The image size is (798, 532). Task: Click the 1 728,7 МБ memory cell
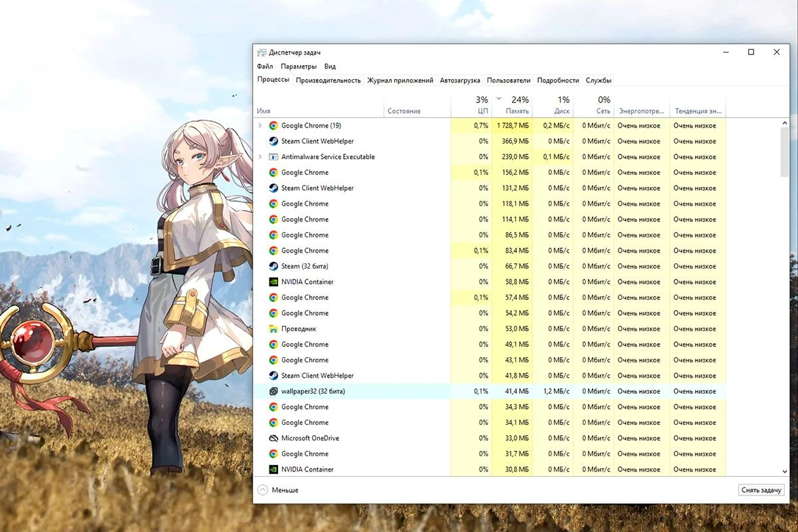(x=512, y=126)
